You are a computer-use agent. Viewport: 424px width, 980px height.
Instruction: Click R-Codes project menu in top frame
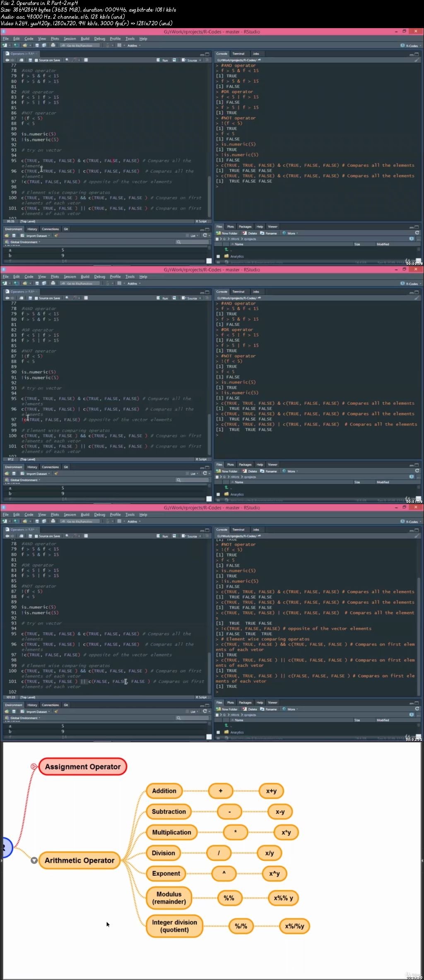tap(411, 46)
